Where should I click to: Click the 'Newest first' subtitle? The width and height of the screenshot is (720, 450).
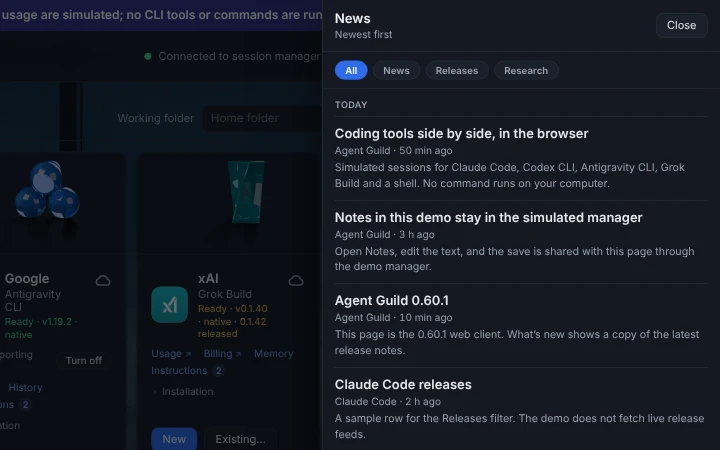pyautogui.click(x=363, y=34)
